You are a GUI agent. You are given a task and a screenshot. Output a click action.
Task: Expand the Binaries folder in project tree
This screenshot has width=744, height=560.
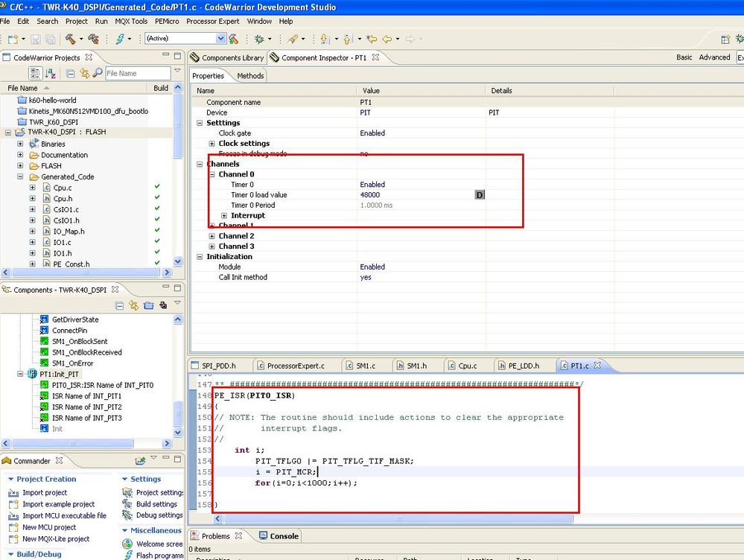tap(20, 143)
